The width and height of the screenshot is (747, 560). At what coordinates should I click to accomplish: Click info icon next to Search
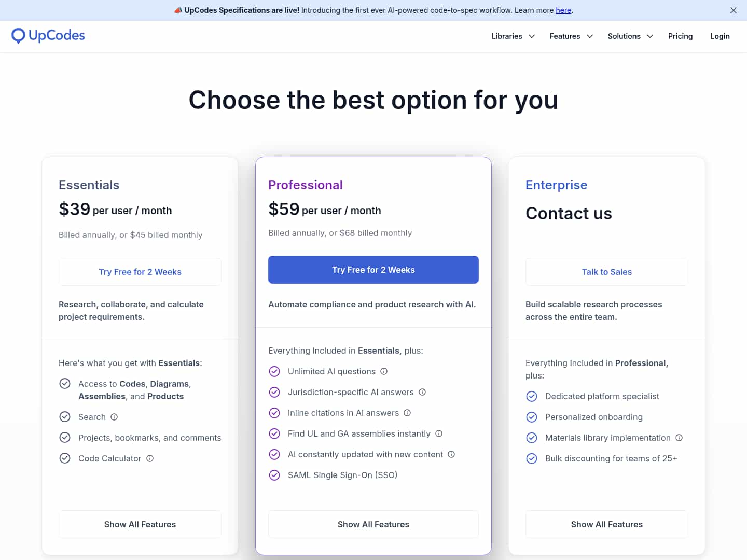[x=114, y=417]
